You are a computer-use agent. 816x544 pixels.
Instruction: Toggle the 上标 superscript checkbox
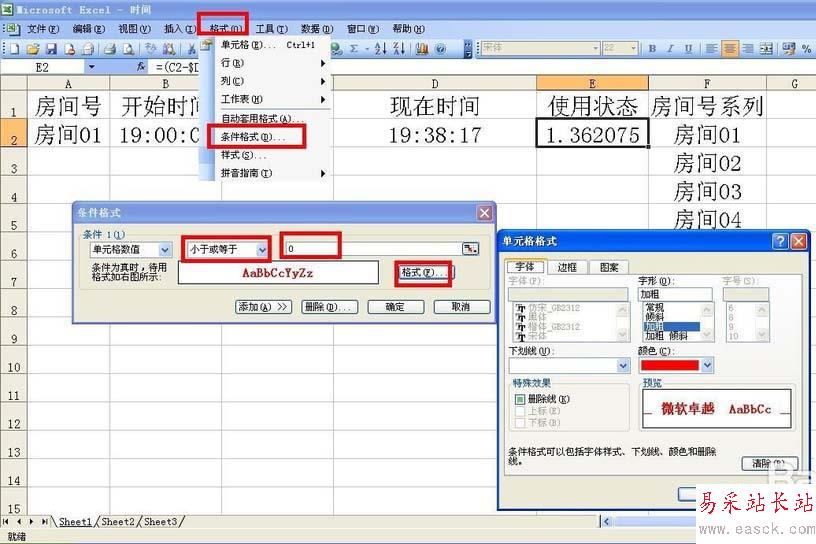click(x=519, y=411)
